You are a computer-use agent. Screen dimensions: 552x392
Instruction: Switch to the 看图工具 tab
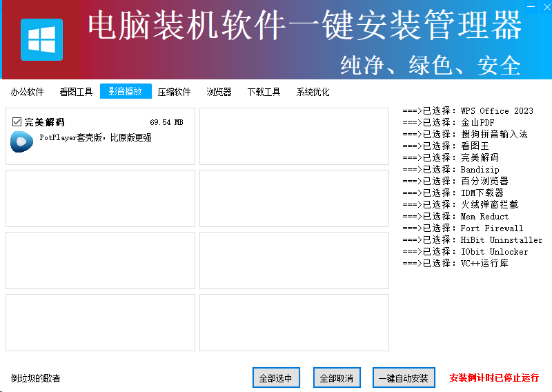(76, 92)
